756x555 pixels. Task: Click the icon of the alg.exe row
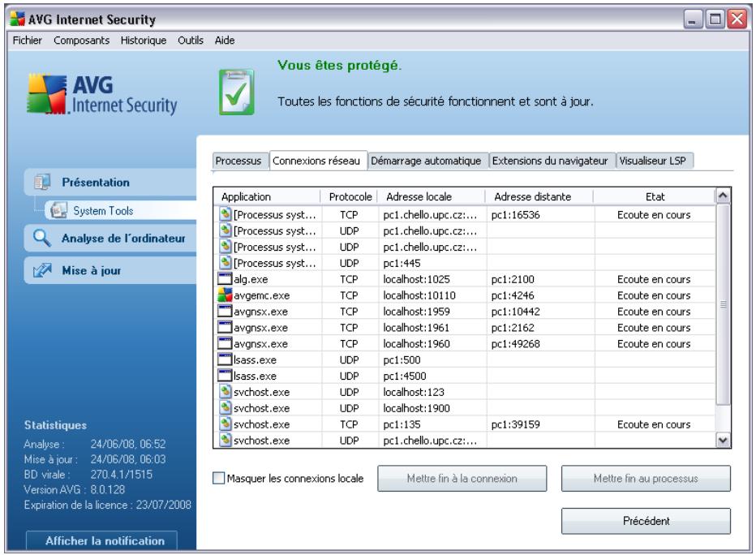[225, 278]
